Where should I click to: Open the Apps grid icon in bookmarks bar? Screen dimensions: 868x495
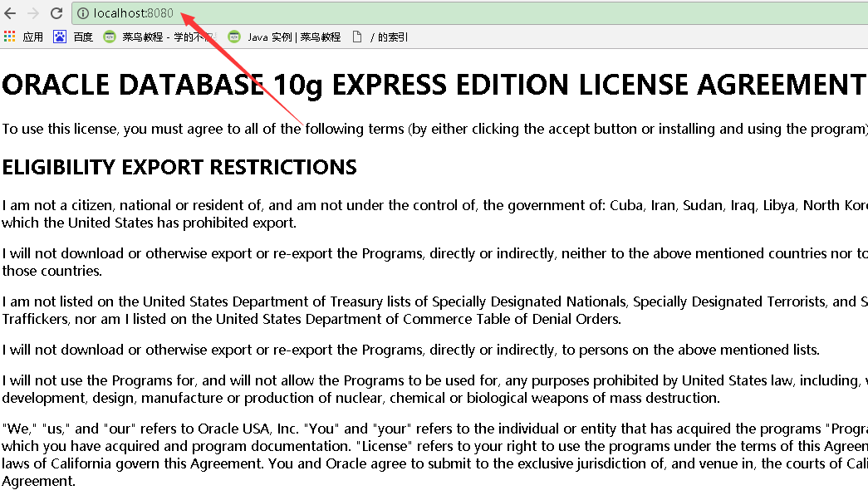pos(9,37)
